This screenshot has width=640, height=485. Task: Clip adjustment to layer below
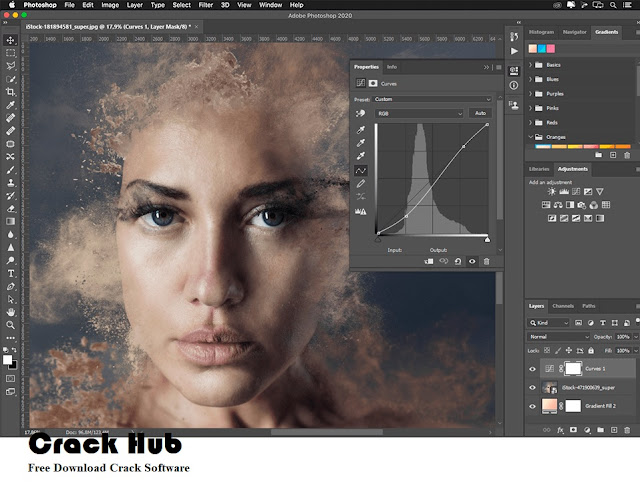429,261
